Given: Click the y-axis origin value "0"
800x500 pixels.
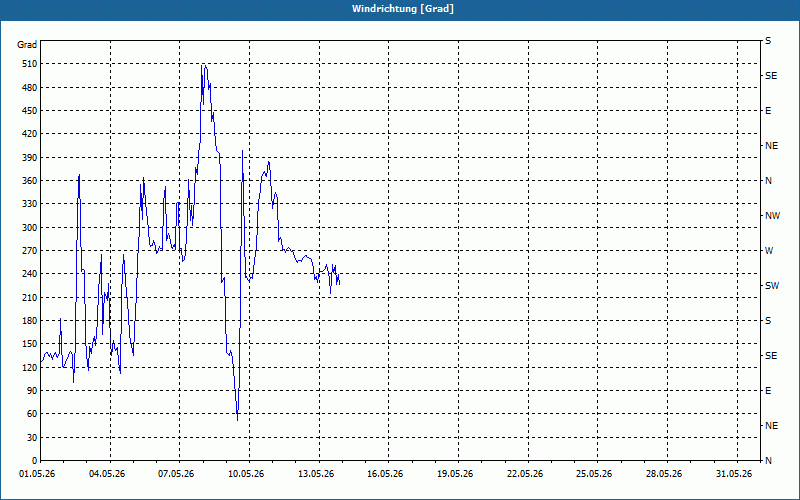Looking at the screenshot, I should [x=34, y=461].
